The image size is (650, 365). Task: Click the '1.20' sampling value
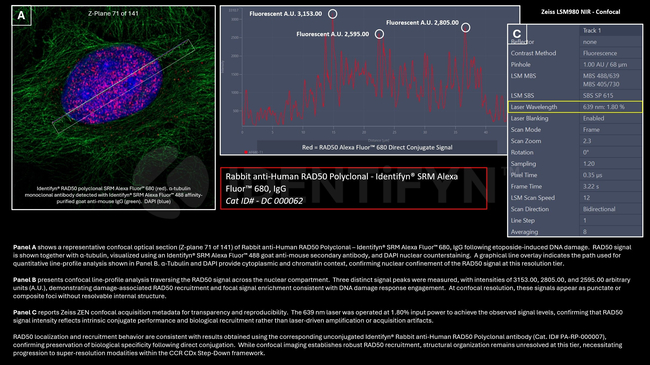point(589,164)
